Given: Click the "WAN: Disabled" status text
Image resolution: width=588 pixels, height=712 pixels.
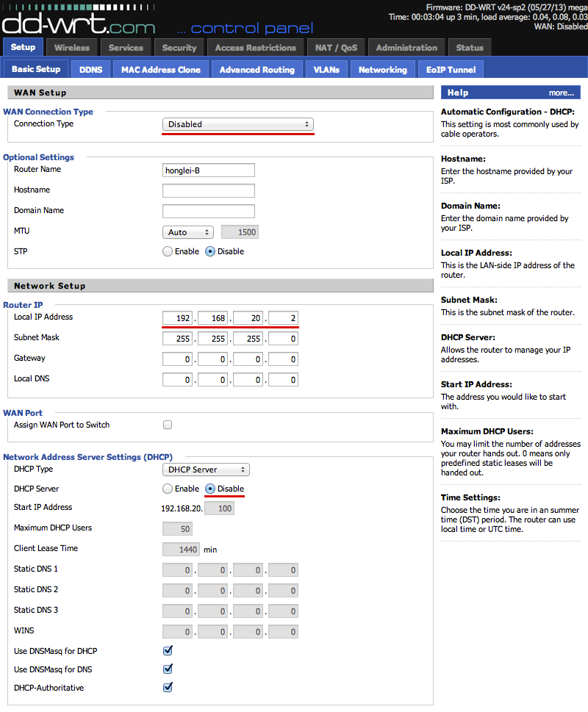Looking at the screenshot, I should coord(561,26).
